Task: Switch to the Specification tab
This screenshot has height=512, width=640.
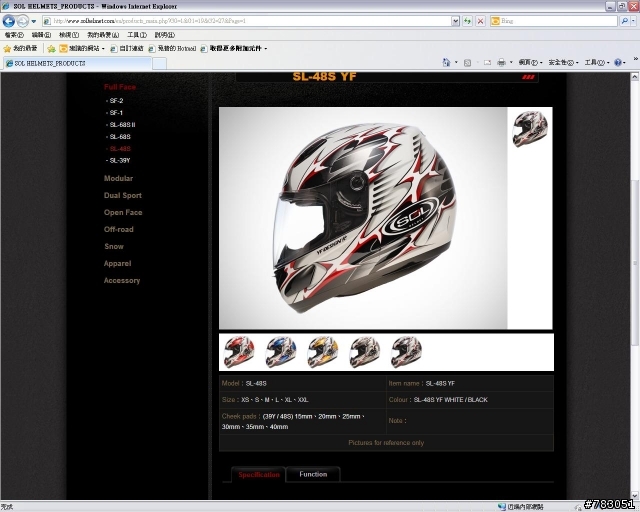Action: (x=259, y=475)
